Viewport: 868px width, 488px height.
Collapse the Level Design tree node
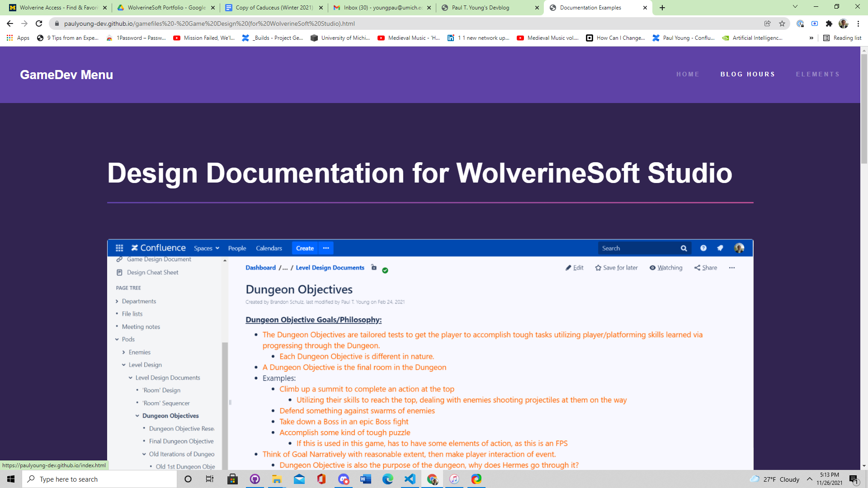[x=123, y=365]
